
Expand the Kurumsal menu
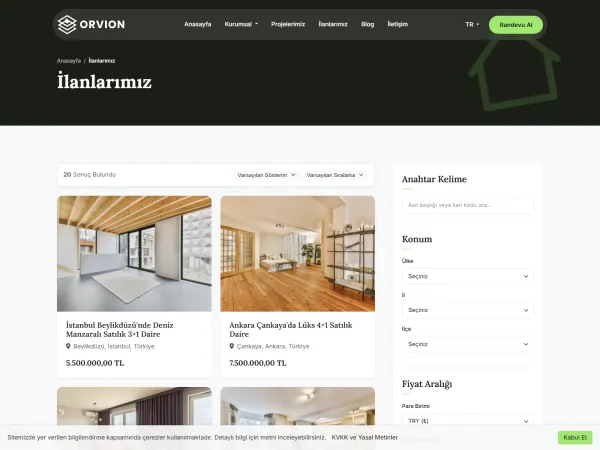tap(241, 24)
